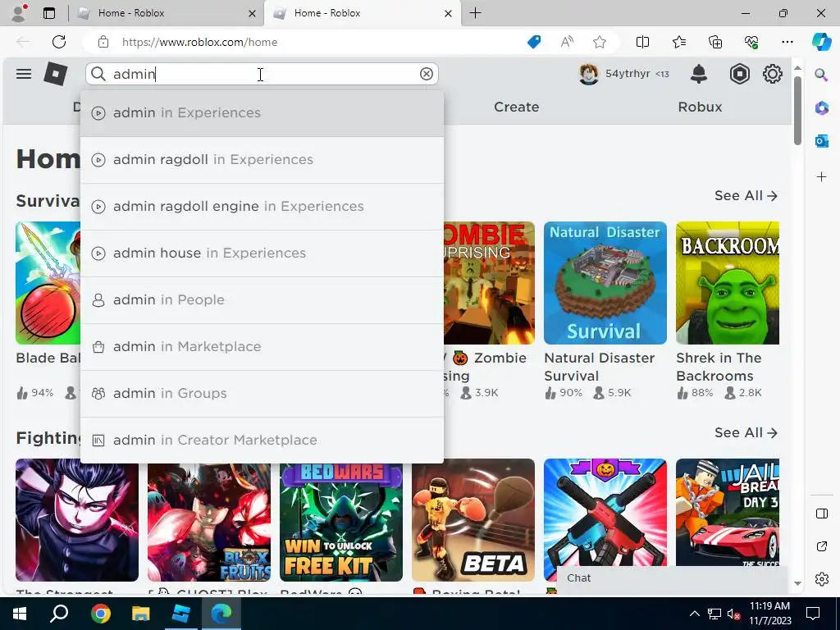Click the Roblox logo home icon
Viewport: 840px width, 630px height.
[x=56, y=74]
